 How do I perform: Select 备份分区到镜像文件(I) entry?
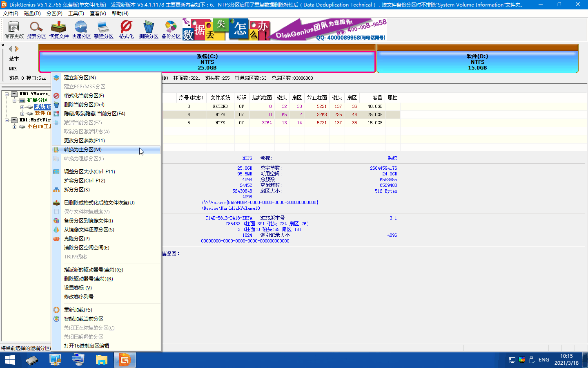tap(106, 221)
